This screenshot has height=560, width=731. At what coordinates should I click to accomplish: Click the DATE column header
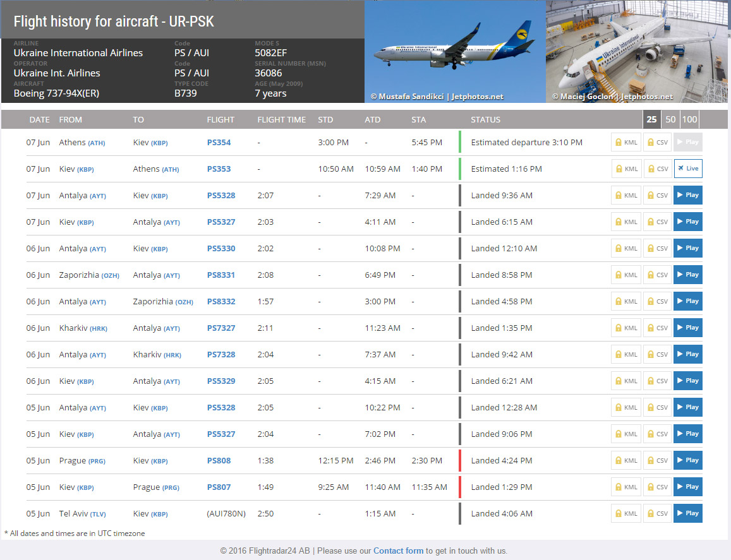click(39, 120)
